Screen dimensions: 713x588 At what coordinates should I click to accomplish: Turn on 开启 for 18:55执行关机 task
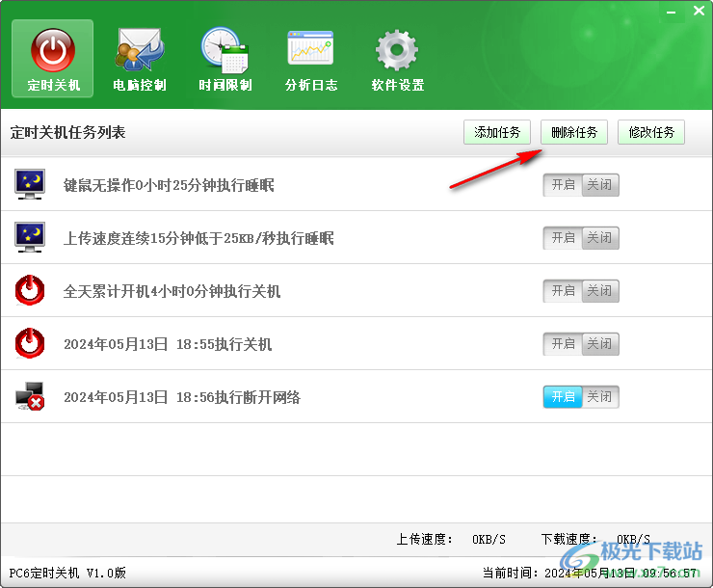click(563, 344)
